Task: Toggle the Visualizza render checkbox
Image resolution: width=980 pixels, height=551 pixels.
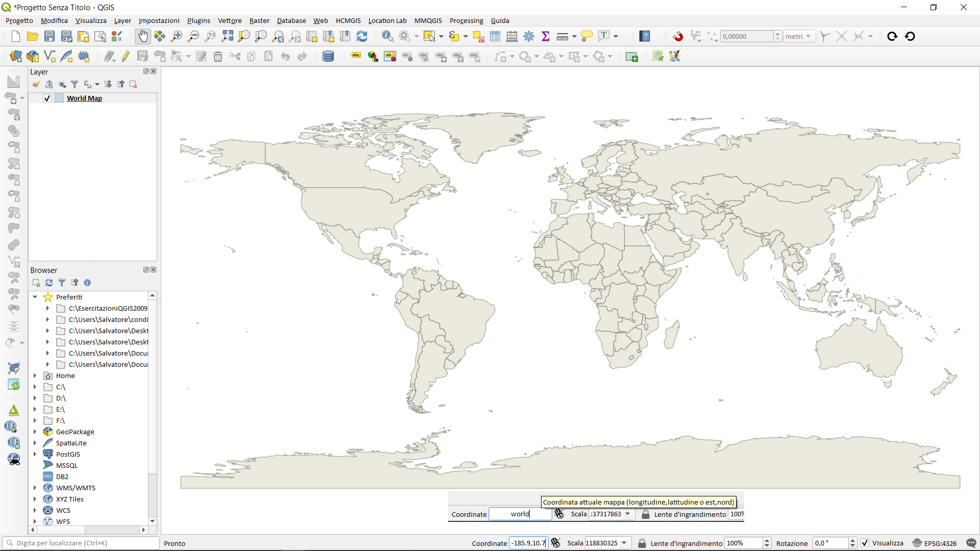Action: 865,543
